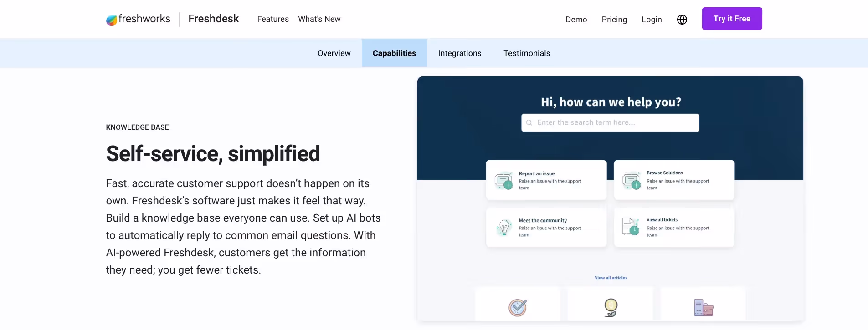Click the help portal search term field

click(610, 123)
